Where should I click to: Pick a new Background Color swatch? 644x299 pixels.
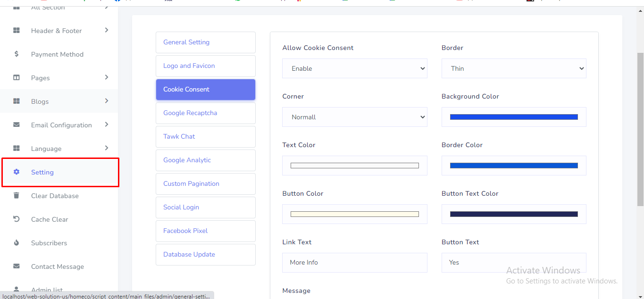(x=513, y=117)
